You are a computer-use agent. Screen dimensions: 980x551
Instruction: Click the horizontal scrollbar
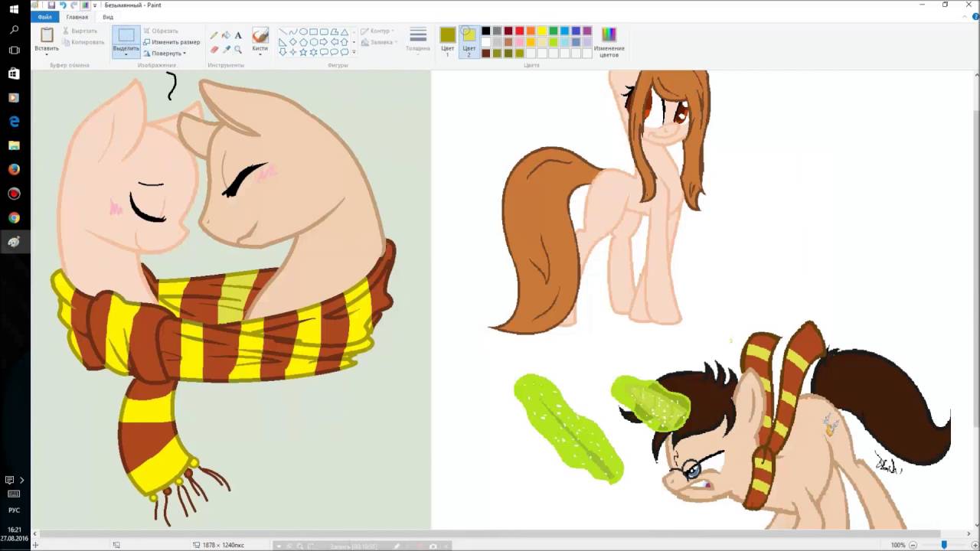click(x=490, y=533)
